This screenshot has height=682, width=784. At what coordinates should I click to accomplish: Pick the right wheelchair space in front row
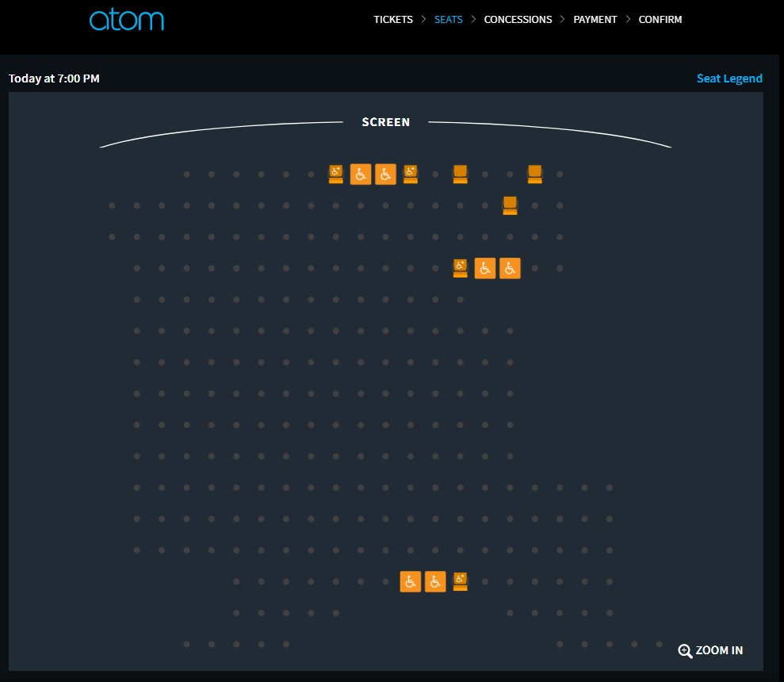click(x=385, y=174)
